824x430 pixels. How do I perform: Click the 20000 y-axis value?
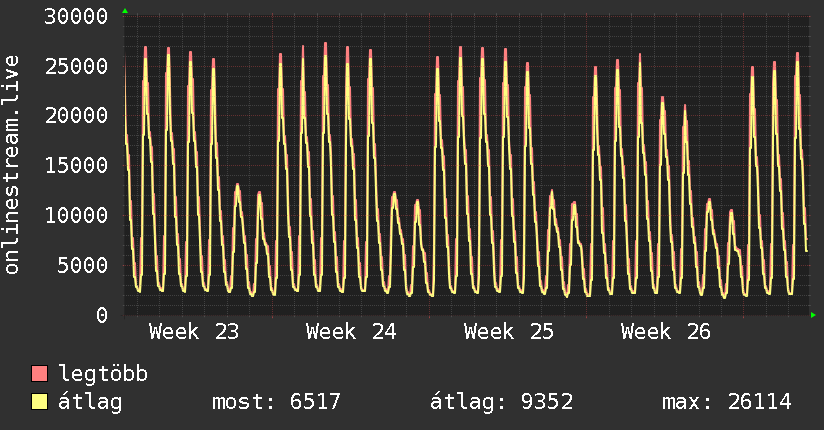(x=76, y=116)
